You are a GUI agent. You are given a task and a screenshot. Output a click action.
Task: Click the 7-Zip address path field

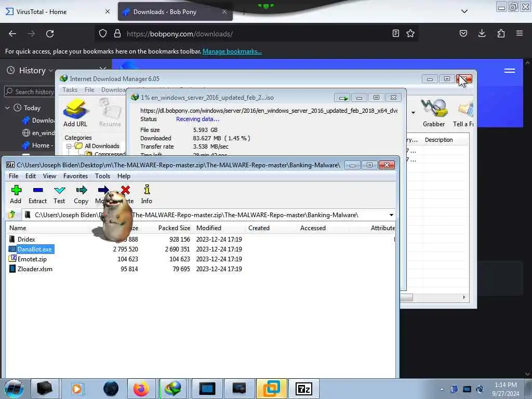pyautogui.click(x=208, y=215)
